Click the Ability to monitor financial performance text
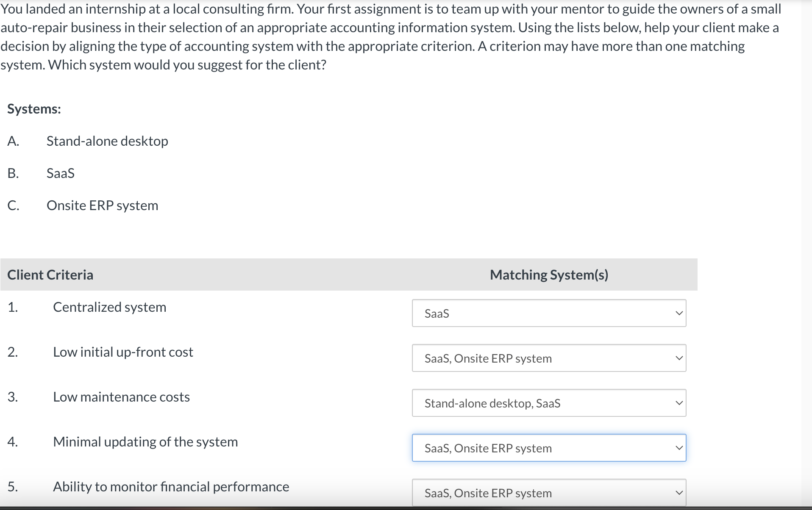 (171, 487)
